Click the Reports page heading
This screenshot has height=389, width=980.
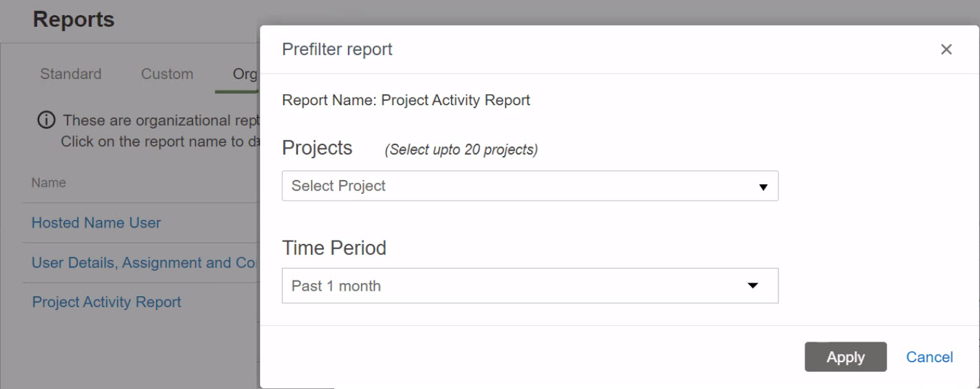tap(74, 19)
